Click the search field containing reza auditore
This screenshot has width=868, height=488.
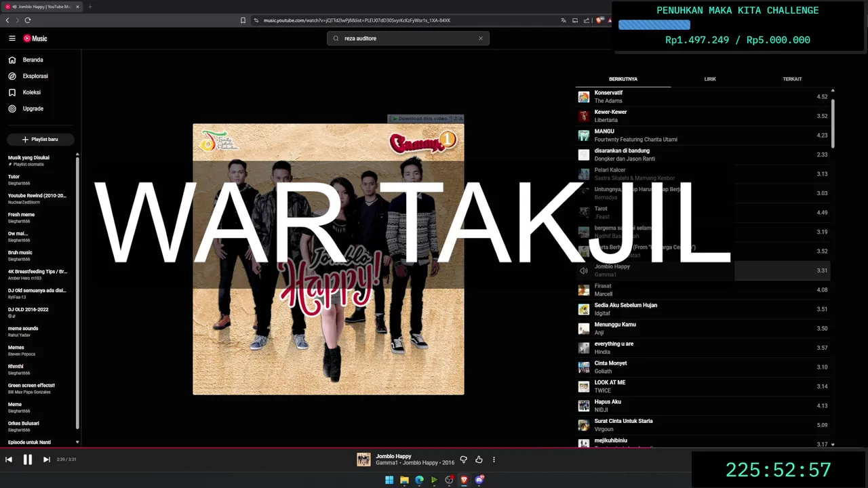[407, 39]
